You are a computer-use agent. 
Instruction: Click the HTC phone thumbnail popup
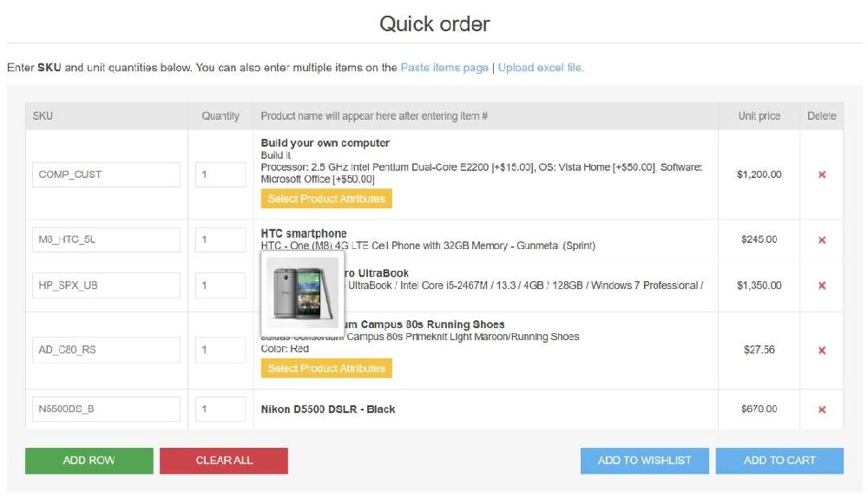coord(302,292)
